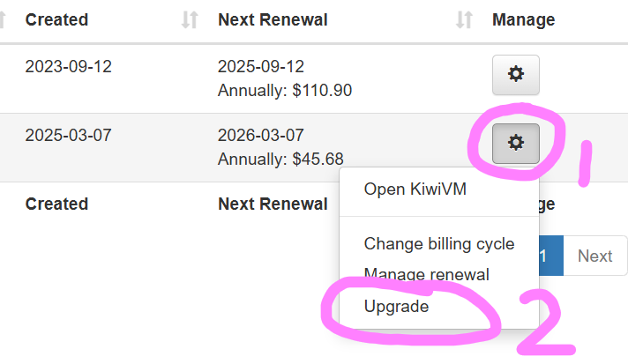The height and width of the screenshot is (364, 628).
Task: Click the Next Renewal column header
Action: [273, 19]
